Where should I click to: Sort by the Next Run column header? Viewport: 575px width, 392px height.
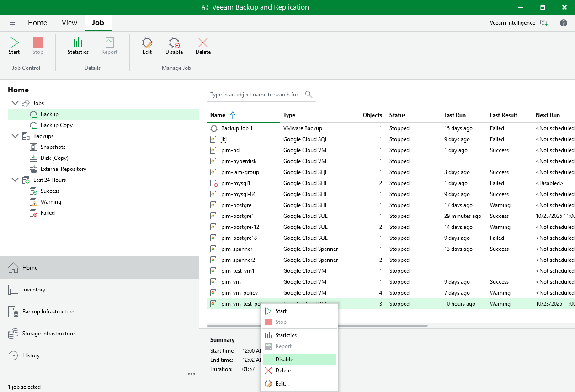click(548, 115)
